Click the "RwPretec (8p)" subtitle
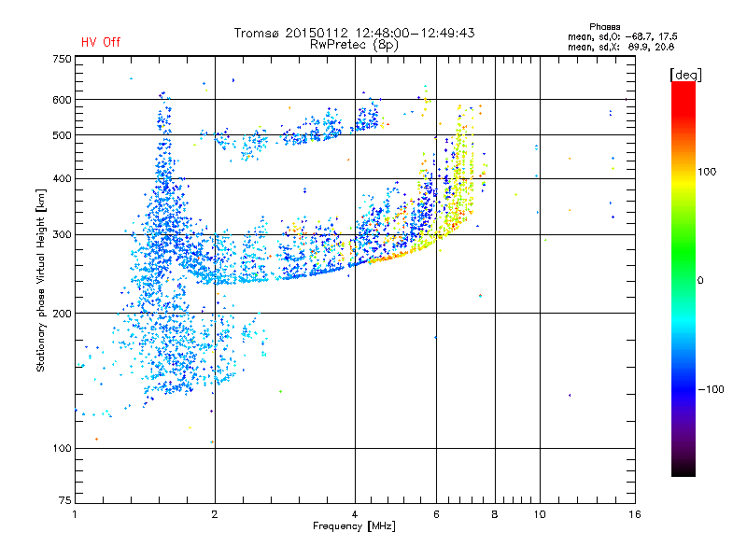 pyautogui.click(x=354, y=45)
